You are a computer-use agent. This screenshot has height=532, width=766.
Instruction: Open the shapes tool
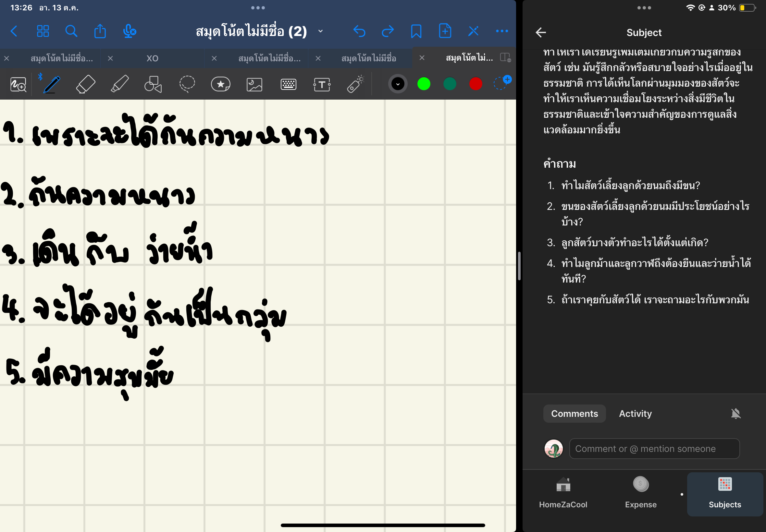tap(153, 84)
